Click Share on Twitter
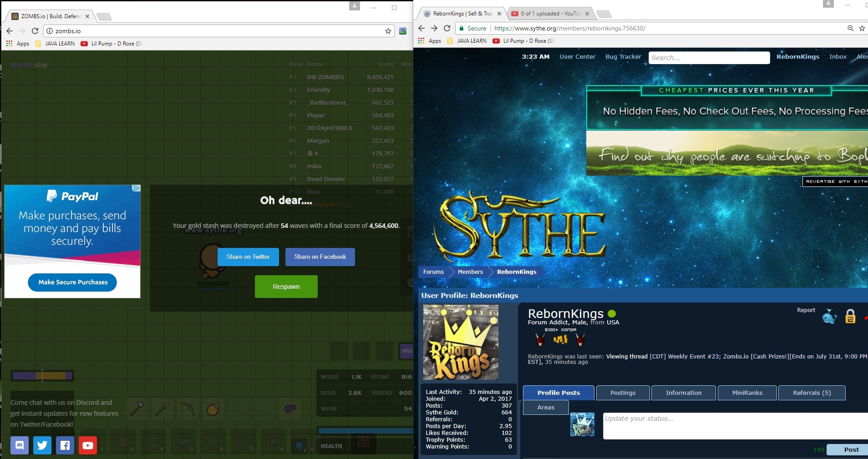This screenshot has height=459, width=868. 248,257
